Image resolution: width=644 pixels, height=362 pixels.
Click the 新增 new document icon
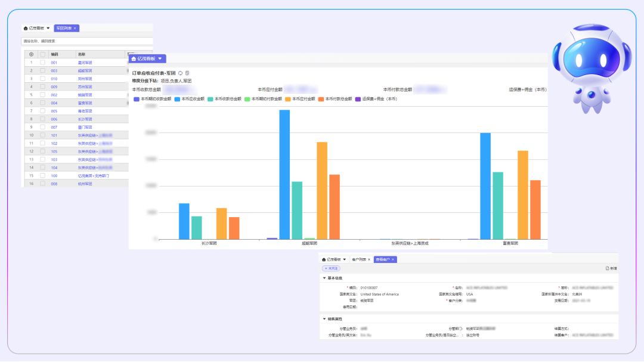click(608, 268)
